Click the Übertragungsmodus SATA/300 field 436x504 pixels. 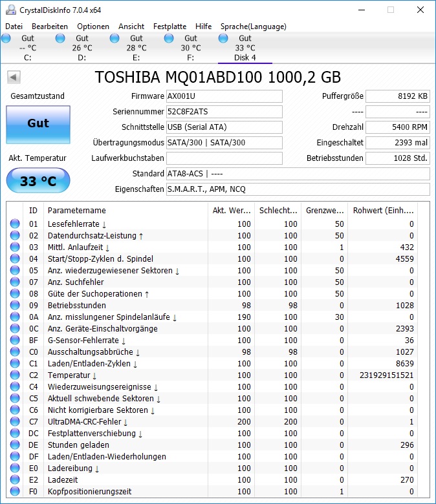tap(224, 142)
